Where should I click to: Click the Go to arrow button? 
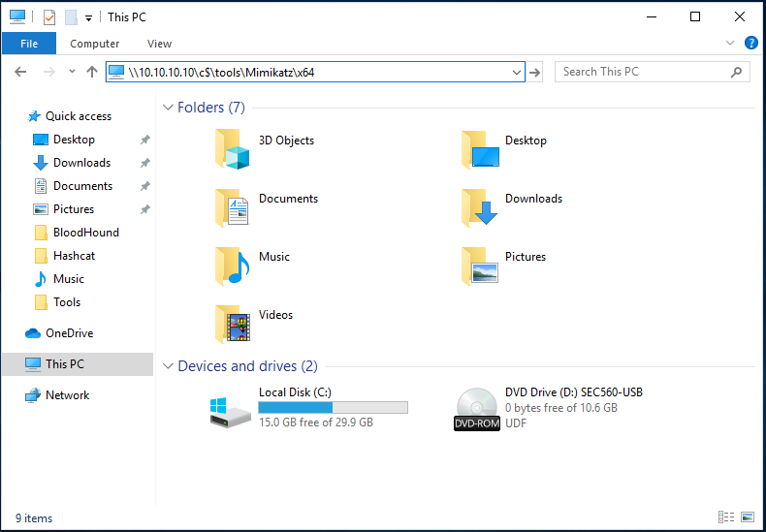[535, 73]
